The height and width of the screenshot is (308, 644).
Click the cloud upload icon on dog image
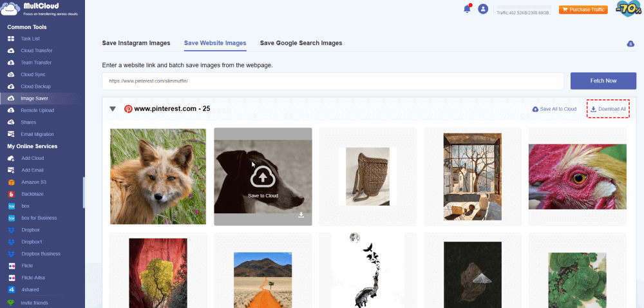pyautogui.click(x=263, y=177)
